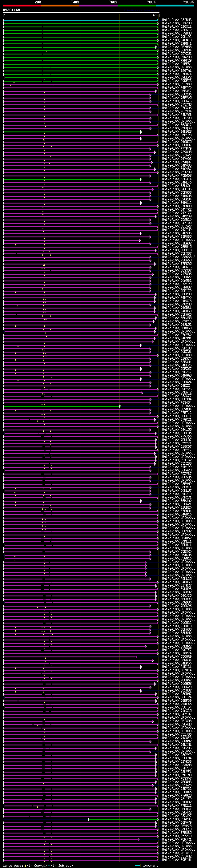Viewport: 197px width, 868px height.
Task: Click the cyan ~100% identity legend segment
Action: (x=175, y=6)
